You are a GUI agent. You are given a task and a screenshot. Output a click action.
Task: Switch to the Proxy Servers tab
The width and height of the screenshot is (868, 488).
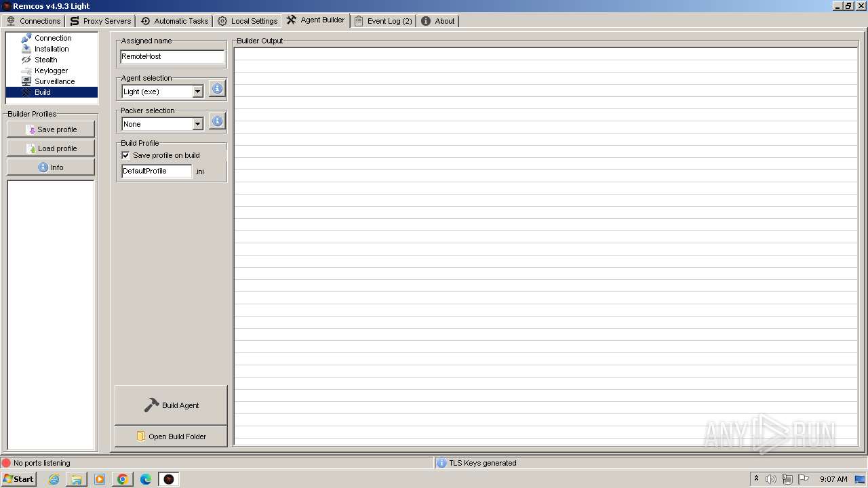(100, 21)
